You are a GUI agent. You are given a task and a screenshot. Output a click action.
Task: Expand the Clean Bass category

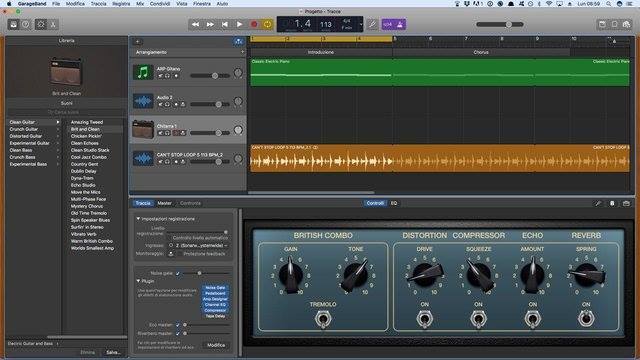(x=58, y=150)
